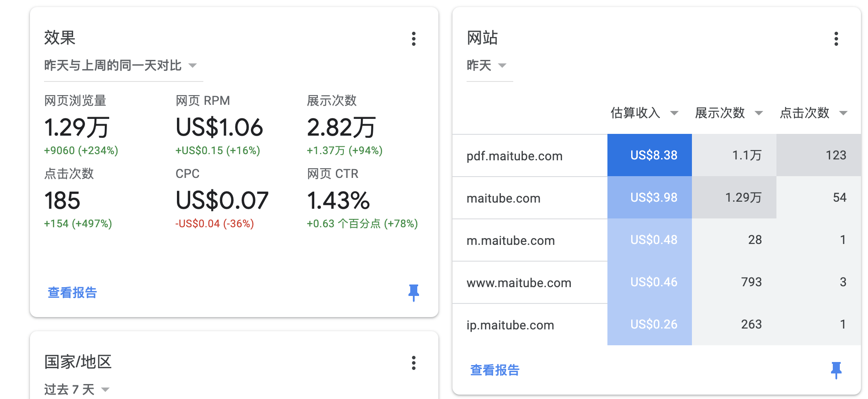868x399 pixels.
Task: Click the US$0.46 revenue cell
Action: (x=650, y=282)
